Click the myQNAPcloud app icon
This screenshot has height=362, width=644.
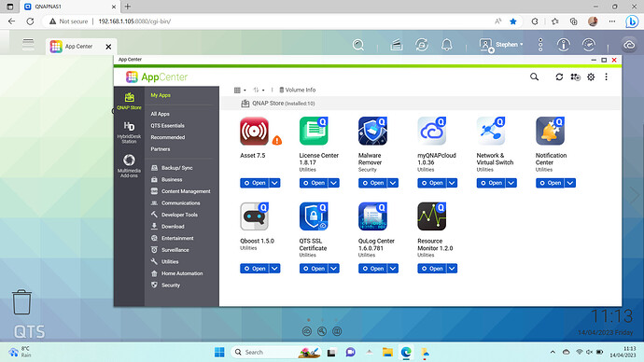431,131
